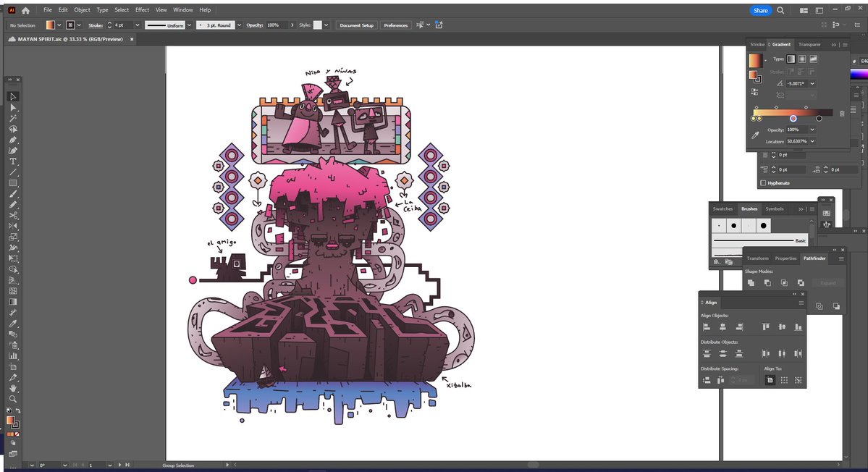The height and width of the screenshot is (472, 868).
Task: Select Freeform gradient type
Action: (x=813, y=59)
